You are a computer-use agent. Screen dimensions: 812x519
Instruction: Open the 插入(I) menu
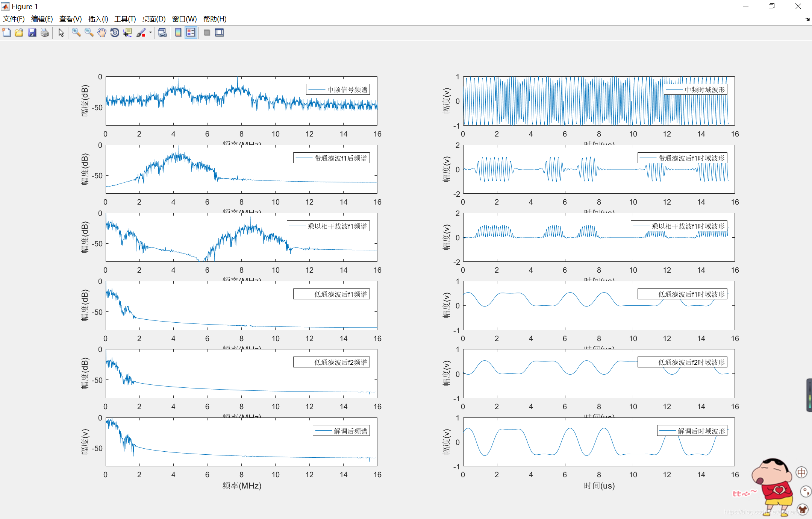pyautogui.click(x=98, y=19)
